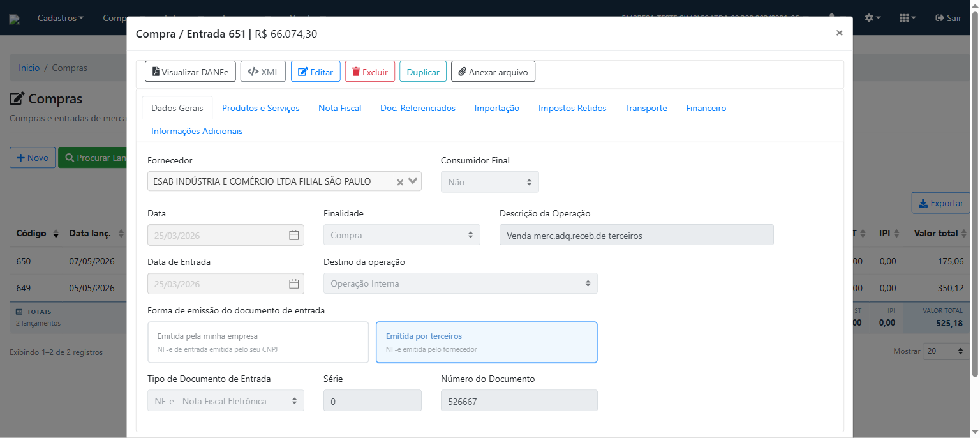Open the Cadastros menu in the navbar

point(61,18)
